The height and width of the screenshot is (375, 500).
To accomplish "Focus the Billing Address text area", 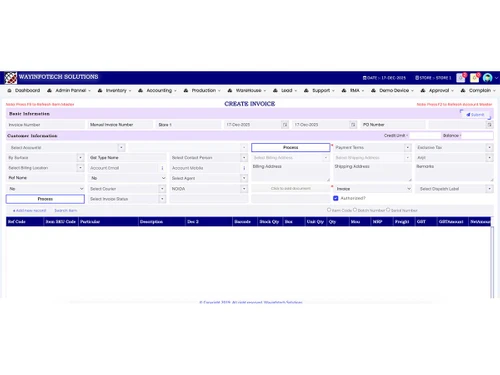I will [291, 172].
